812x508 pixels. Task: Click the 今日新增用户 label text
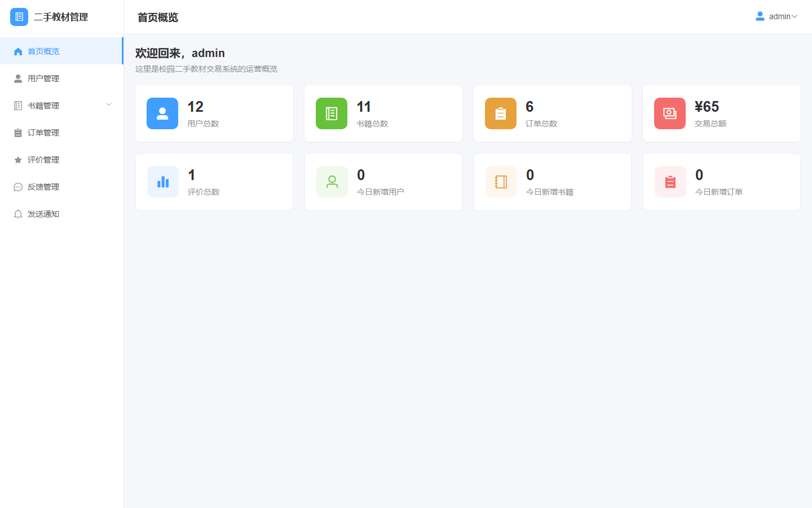coord(381,192)
